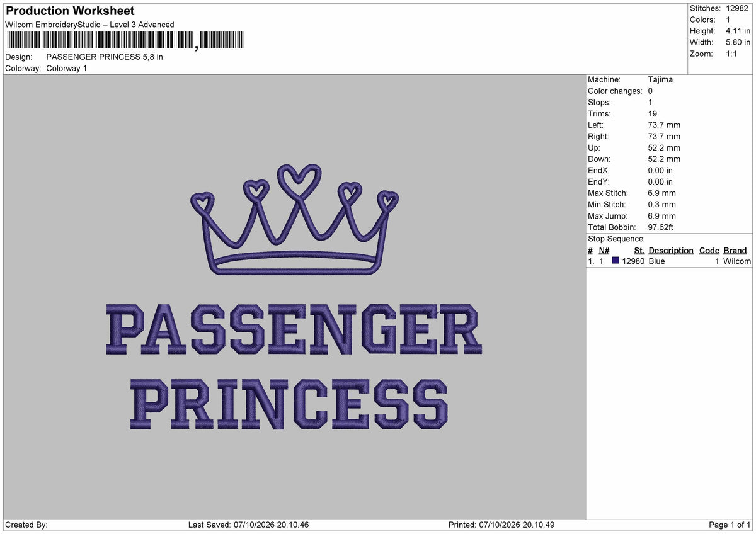Click the Blue thread color swatch

[x=616, y=261]
